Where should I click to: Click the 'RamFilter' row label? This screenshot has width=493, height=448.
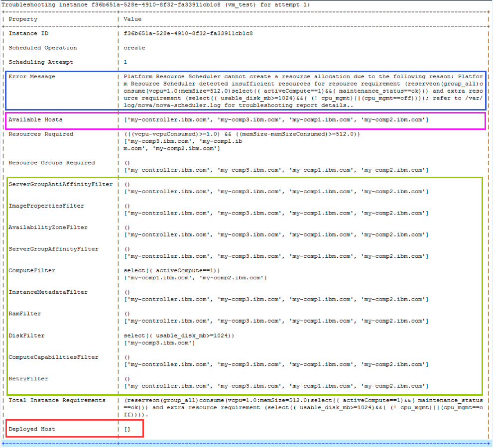(x=25, y=314)
